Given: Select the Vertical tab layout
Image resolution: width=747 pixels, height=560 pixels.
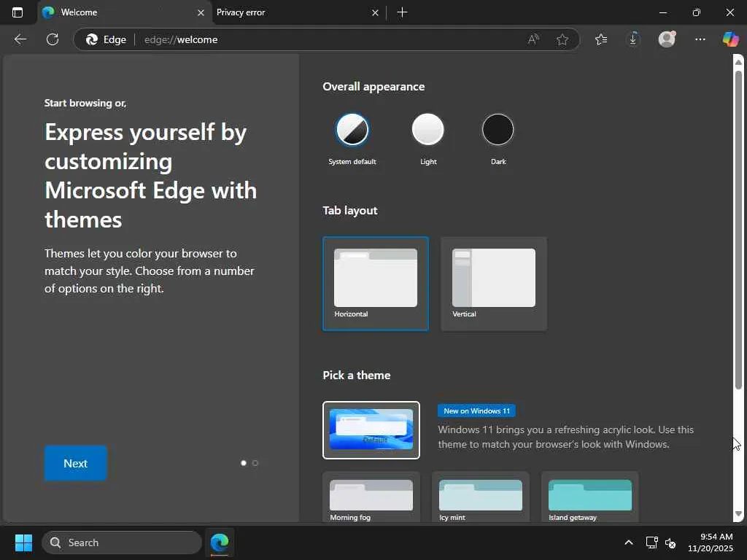Looking at the screenshot, I should click(494, 284).
